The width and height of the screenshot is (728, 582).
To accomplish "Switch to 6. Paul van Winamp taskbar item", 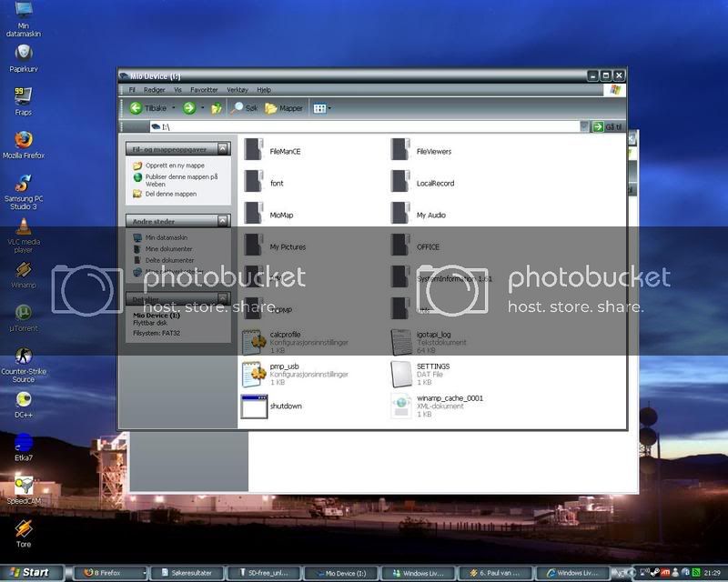I will tap(496, 573).
